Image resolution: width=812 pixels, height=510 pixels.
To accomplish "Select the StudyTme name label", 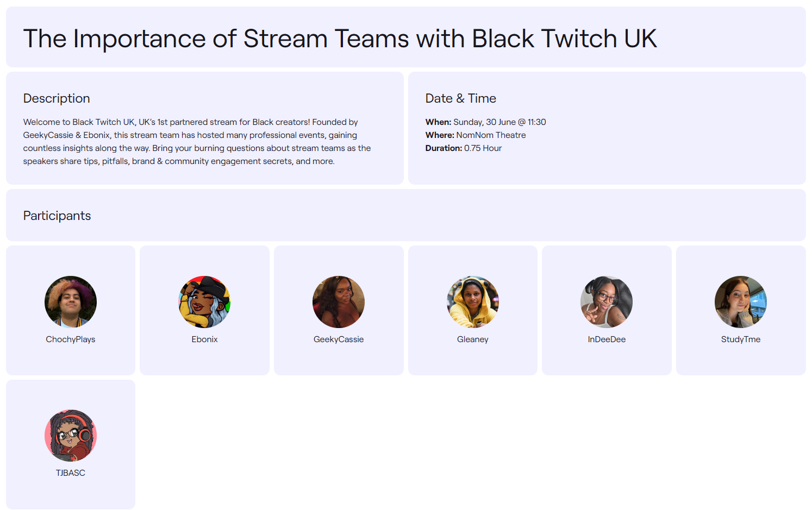I will point(741,339).
